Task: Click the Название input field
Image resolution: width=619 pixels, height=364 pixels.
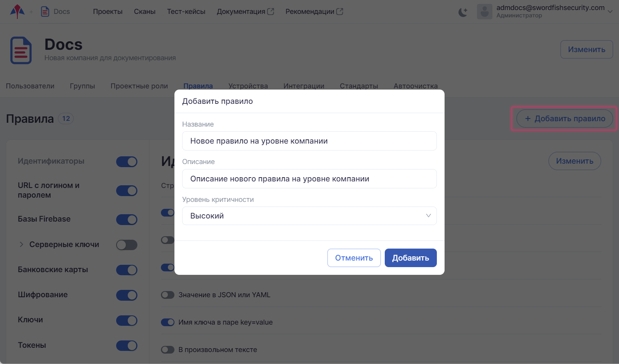Action: (309, 141)
